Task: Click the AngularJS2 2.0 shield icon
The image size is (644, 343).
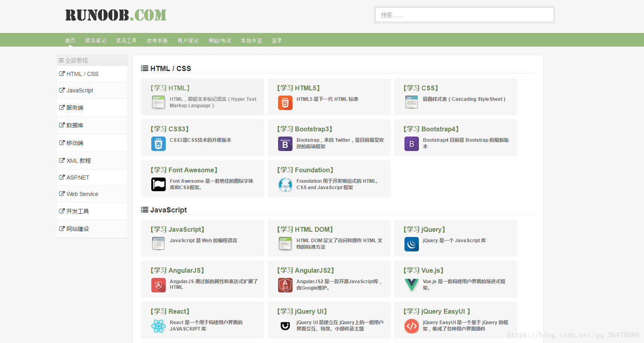Action: pos(285,285)
